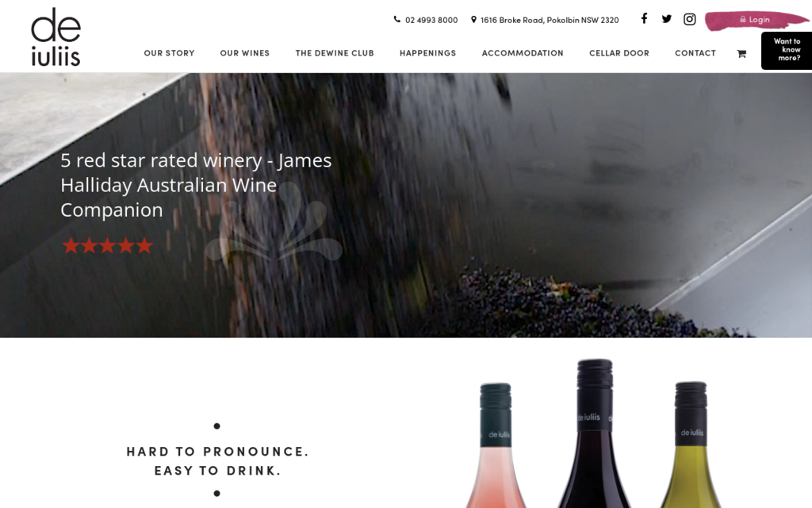Open the Our Story menu
The image size is (812, 508).
170,53
